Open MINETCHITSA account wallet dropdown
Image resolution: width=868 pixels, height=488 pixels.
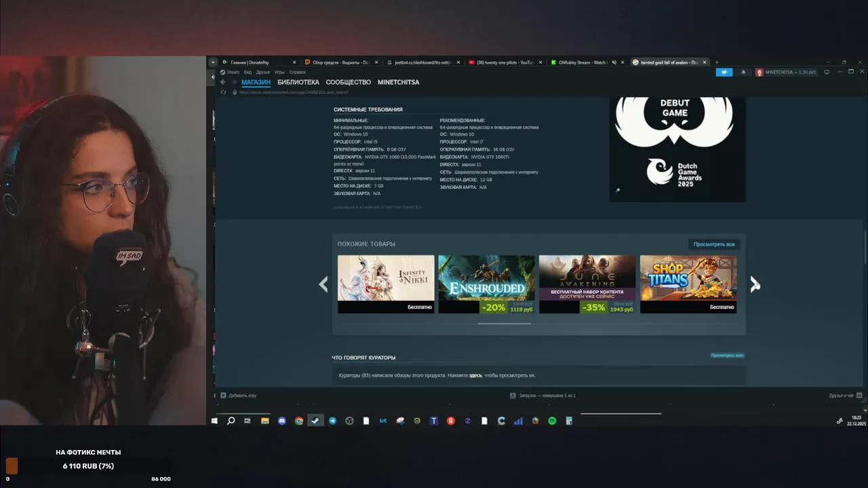pyautogui.click(x=785, y=72)
